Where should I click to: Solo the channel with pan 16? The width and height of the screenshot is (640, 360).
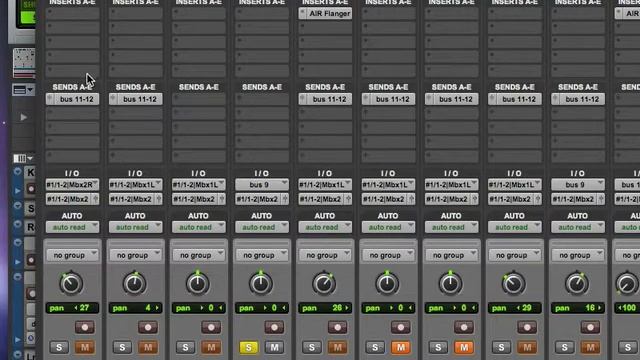click(x=564, y=347)
